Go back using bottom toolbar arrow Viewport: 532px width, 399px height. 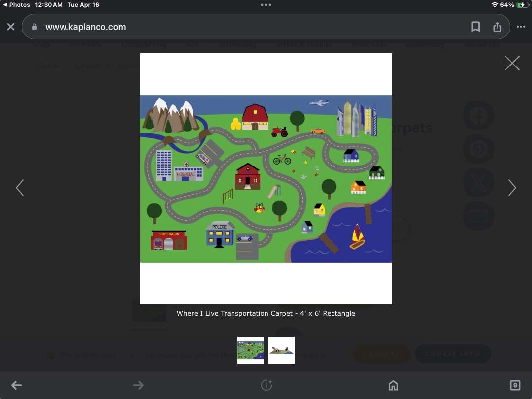pos(17,385)
